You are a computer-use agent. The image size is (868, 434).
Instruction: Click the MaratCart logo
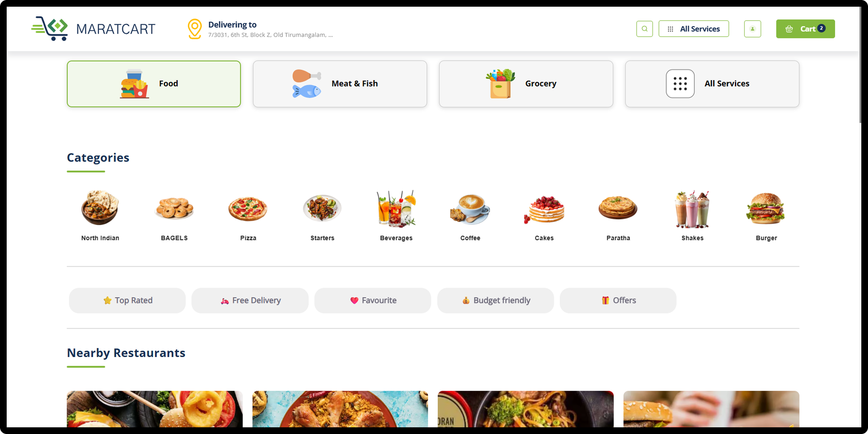[93, 29]
